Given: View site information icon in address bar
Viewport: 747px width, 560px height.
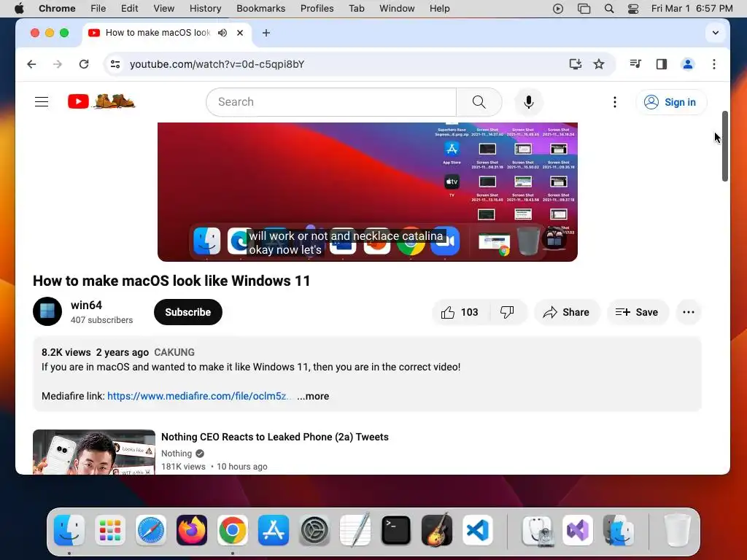Looking at the screenshot, I should tap(115, 64).
